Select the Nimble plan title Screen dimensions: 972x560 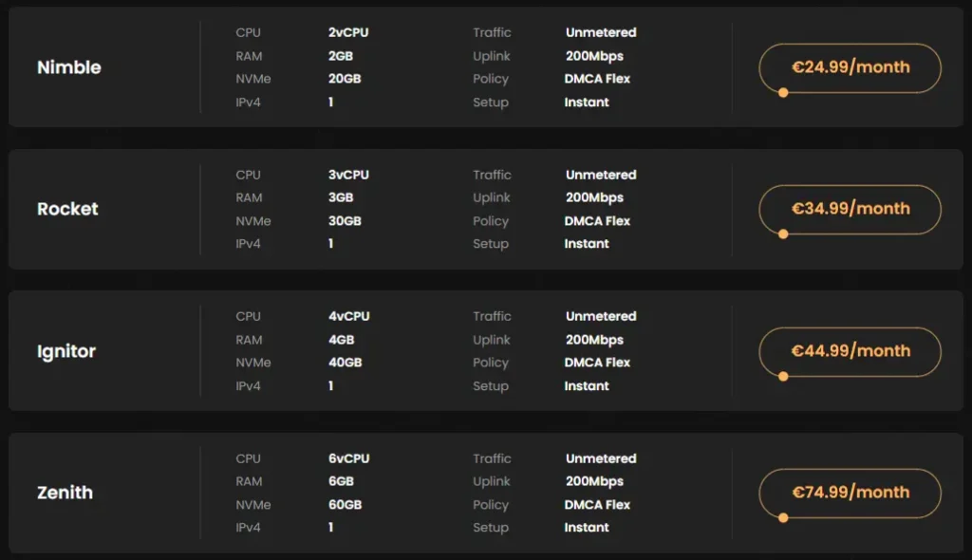tap(68, 67)
